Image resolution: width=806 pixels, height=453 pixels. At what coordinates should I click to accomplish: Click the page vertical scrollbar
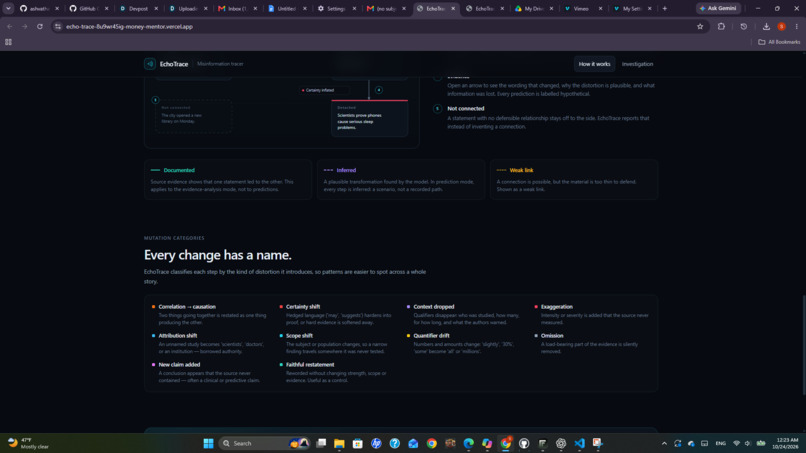pos(803,345)
